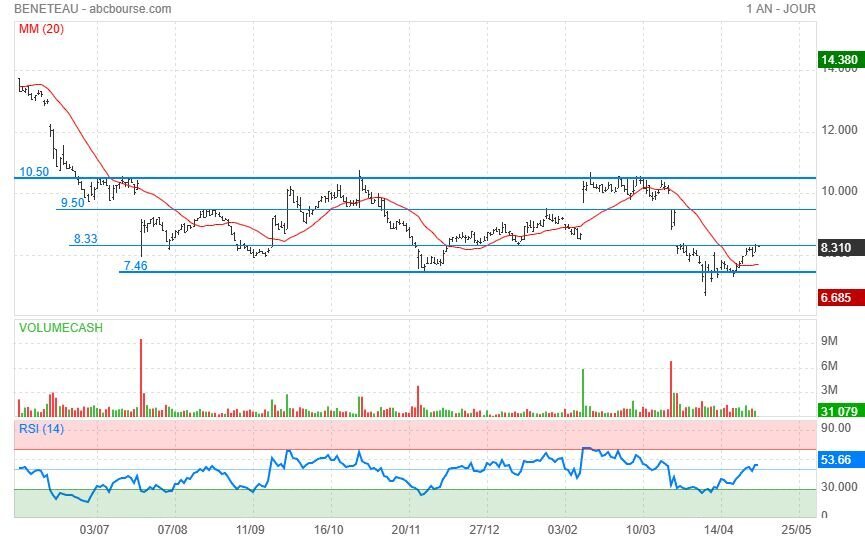Select the 1 AN - JOUR period label

pos(780,9)
